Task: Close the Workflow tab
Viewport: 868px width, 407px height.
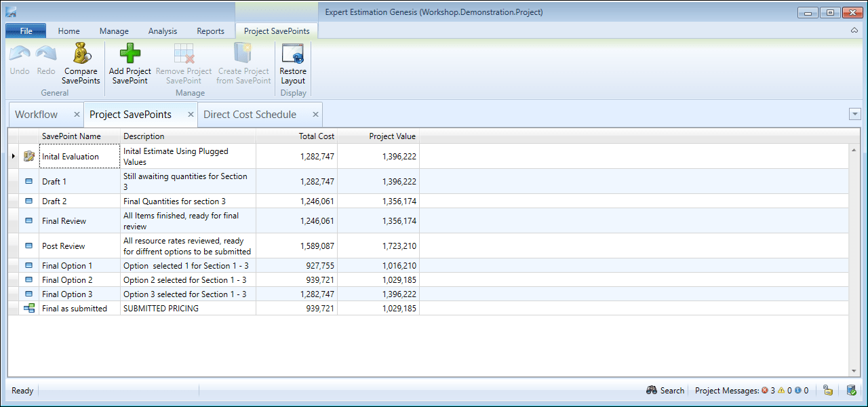Action: 77,115
